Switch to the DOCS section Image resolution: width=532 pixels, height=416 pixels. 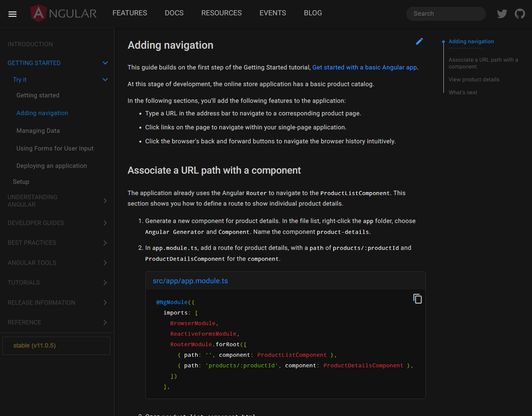174,13
